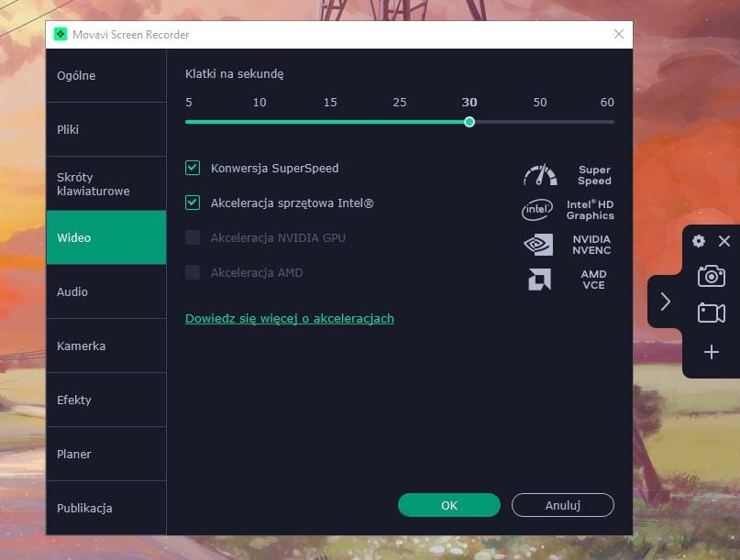The height and width of the screenshot is (560, 740).
Task: Close the recording widget with the X icon
Action: click(724, 241)
